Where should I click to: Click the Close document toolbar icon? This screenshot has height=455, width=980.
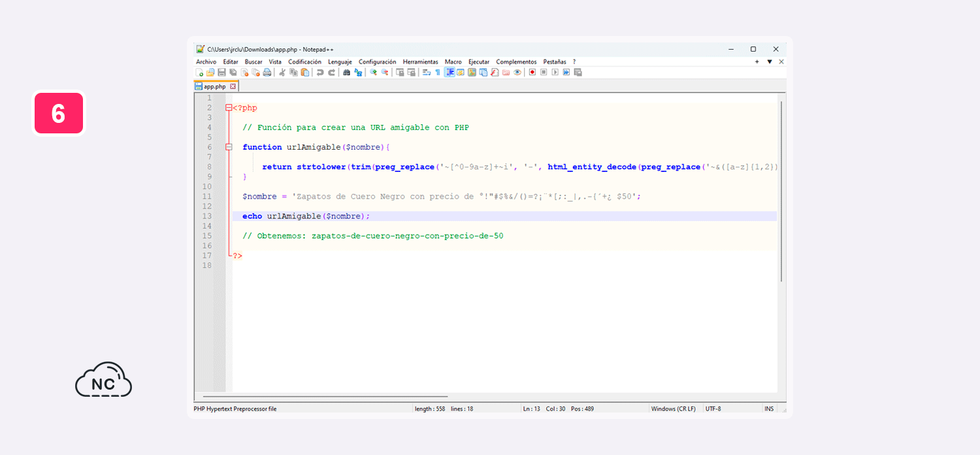244,73
